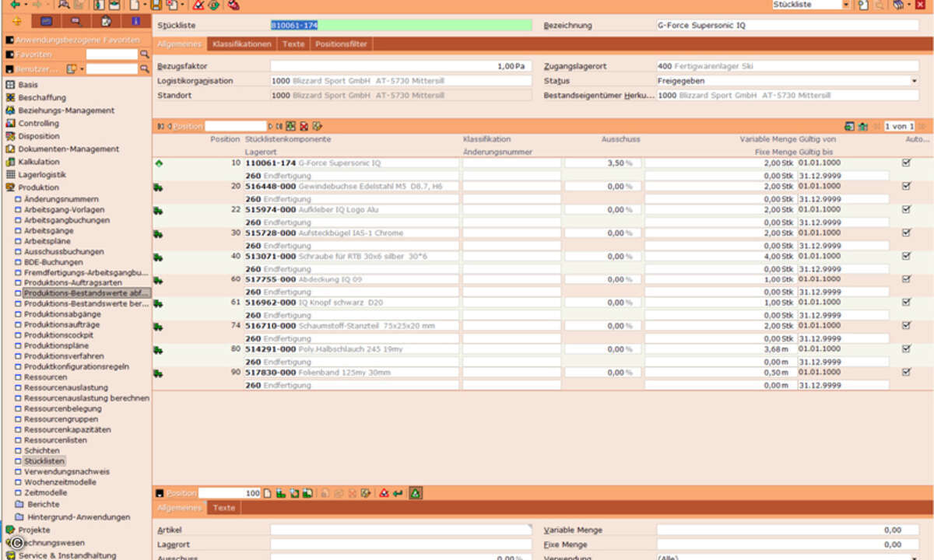Collapse the Favoriten section toggle
The height and width of the screenshot is (560, 934).
point(9,54)
